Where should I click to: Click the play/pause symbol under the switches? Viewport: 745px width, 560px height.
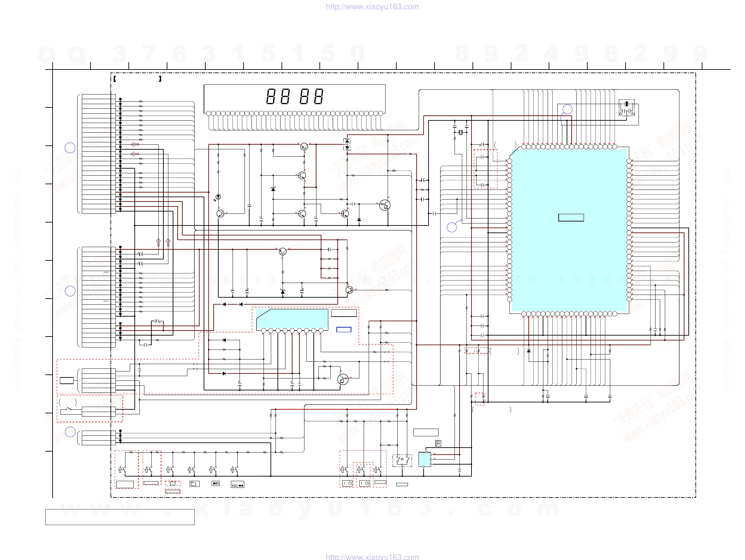tap(216, 483)
